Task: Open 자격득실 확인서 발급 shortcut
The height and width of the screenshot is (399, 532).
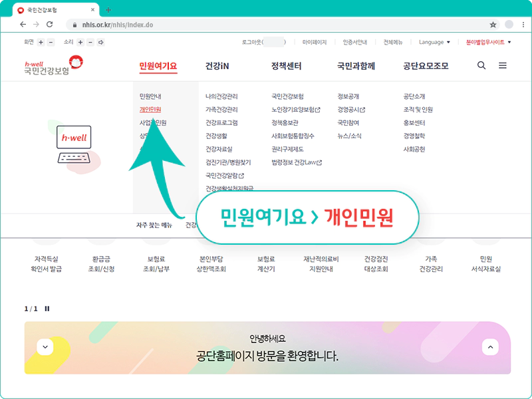Action: [46, 264]
